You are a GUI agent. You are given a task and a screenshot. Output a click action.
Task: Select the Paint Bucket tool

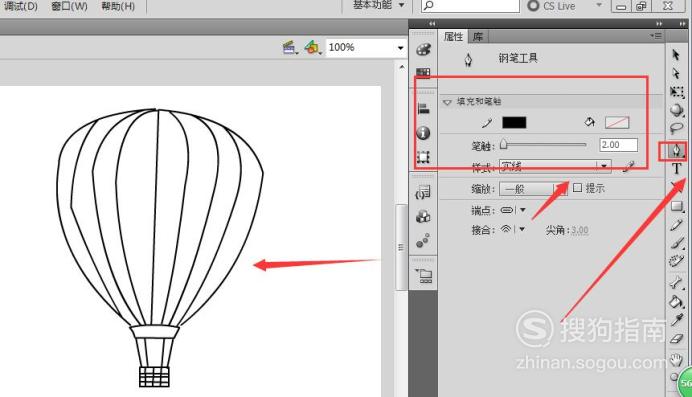[x=677, y=302]
